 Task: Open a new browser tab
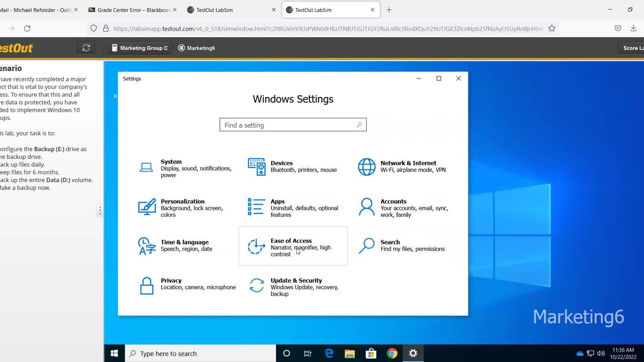[x=389, y=10]
